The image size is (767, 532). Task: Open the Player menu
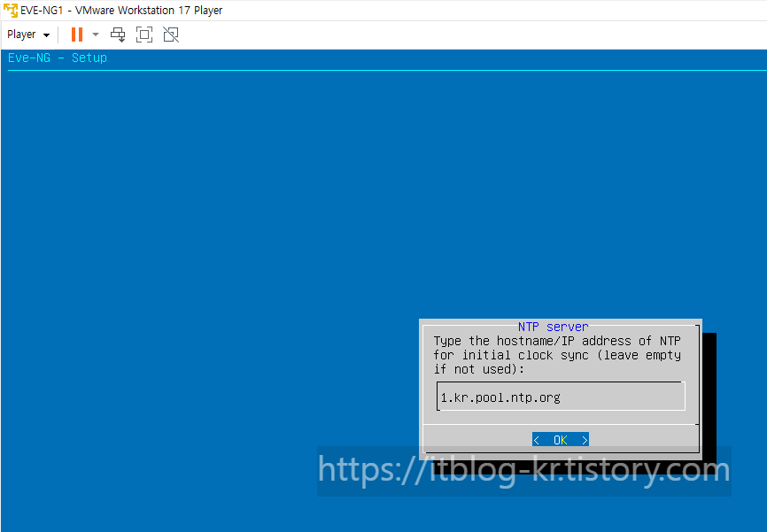(x=28, y=35)
